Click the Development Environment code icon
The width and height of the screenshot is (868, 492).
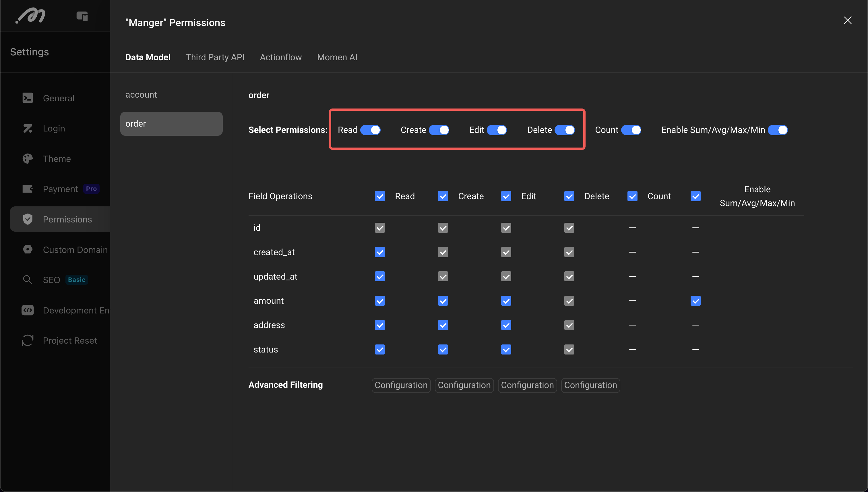[28, 310]
